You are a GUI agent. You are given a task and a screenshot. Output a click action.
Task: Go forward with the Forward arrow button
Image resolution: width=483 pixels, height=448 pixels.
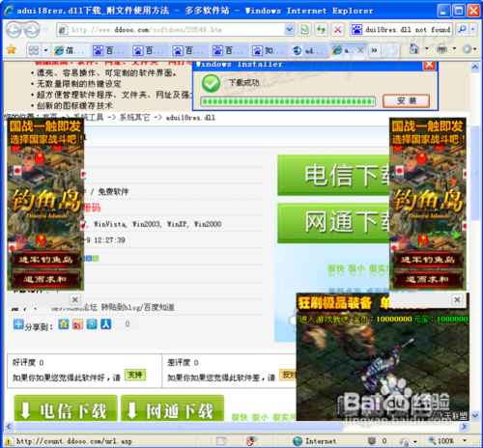click(x=32, y=30)
